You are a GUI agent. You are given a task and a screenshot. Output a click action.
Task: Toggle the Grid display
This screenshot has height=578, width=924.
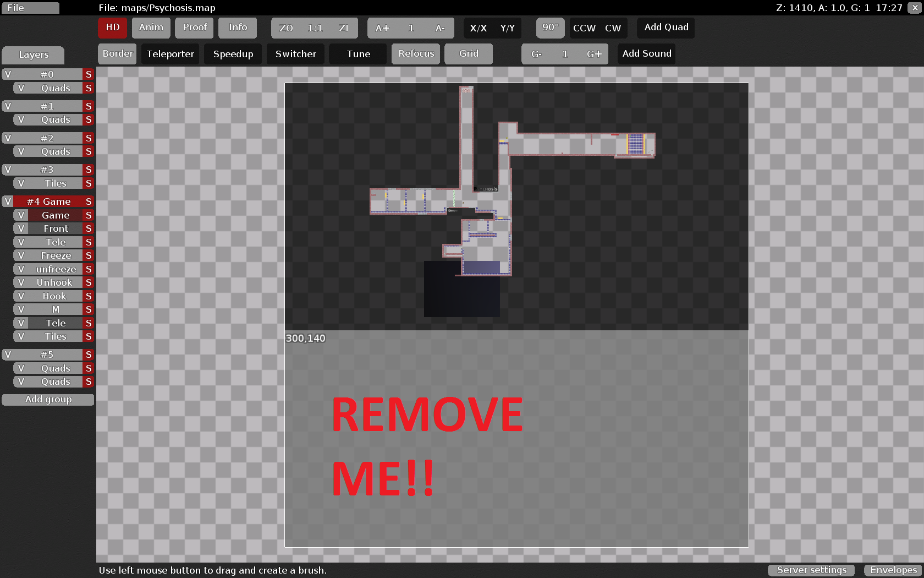pyautogui.click(x=469, y=54)
